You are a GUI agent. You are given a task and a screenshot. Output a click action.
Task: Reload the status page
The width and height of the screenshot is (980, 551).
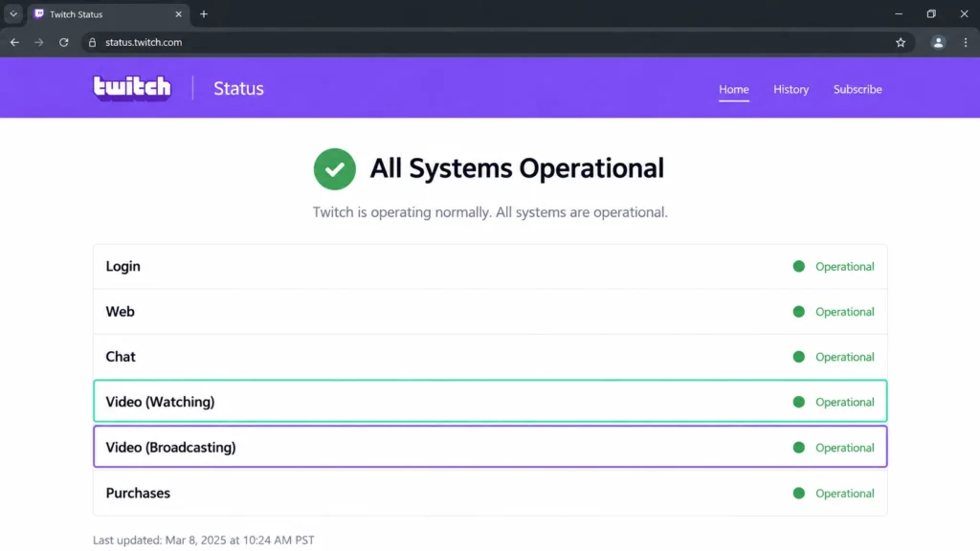point(64,42)
